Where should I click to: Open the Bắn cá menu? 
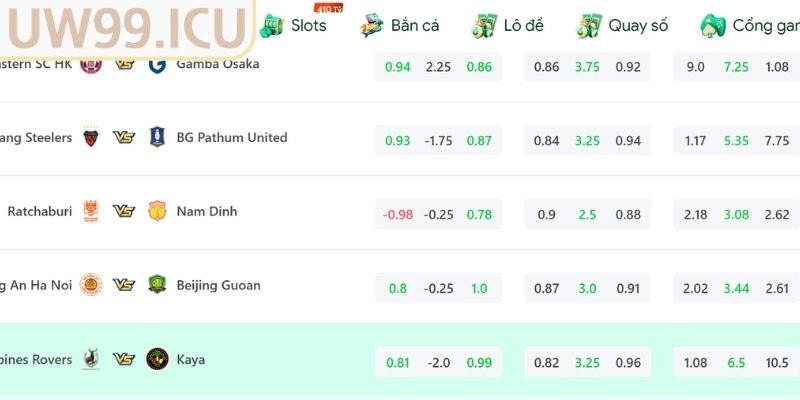[400, 25]
